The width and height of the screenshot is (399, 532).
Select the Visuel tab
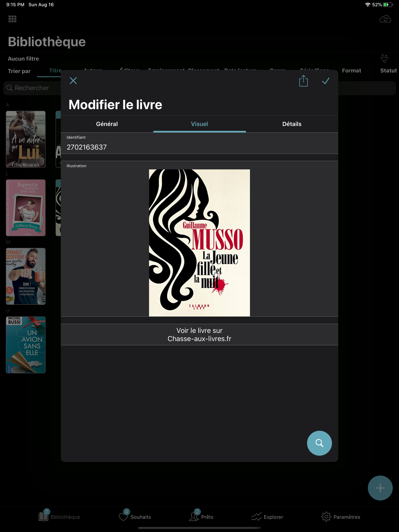point(199,124)
